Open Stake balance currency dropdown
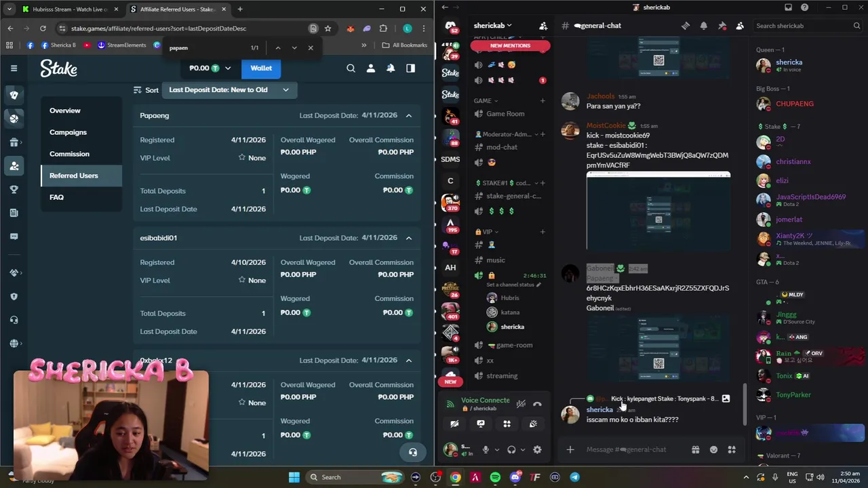Viewport: 868px width, 488px height. (x=210, y=68)
